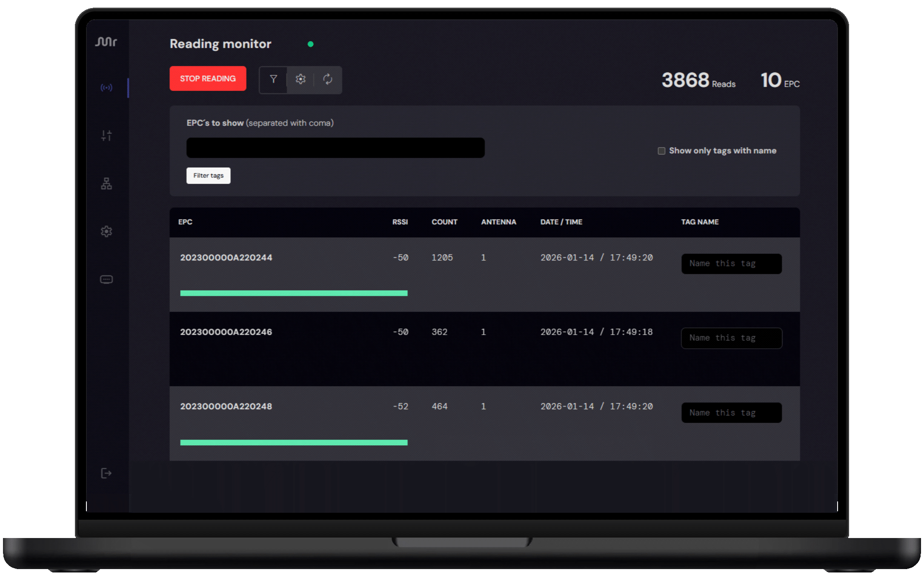Open the network hierarchy sidebar icon
This screenshot has width=924, height=578.
coord(106,184)
